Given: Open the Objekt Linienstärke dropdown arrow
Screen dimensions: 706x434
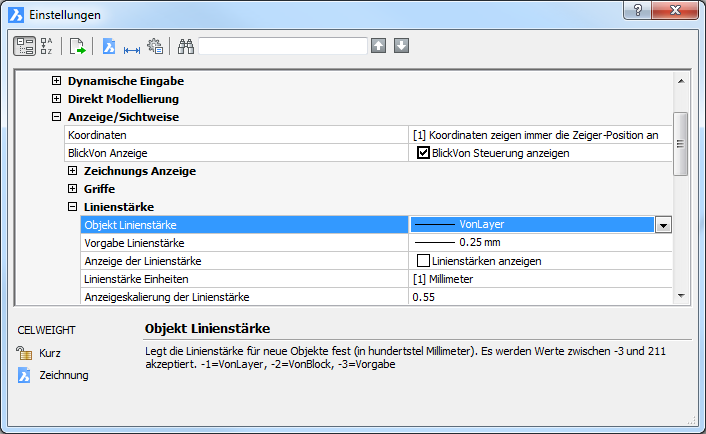Looking at the screenshot, I should click(662, 225).
